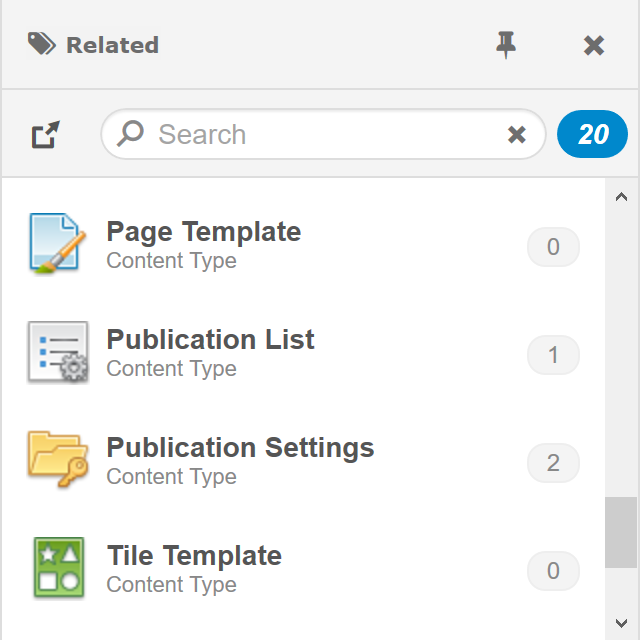Click the open in new window icon
Viewport: 640px width, 640px height.
(46, 135)
